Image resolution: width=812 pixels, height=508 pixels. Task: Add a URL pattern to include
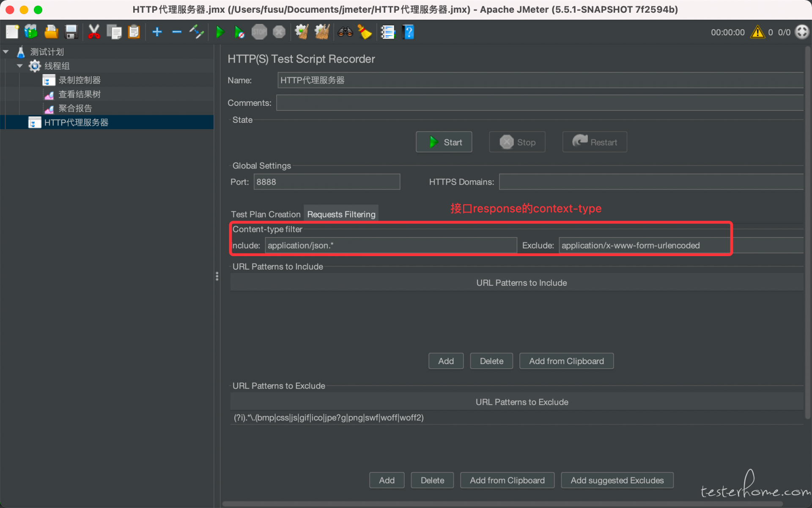tap(446, 361)
